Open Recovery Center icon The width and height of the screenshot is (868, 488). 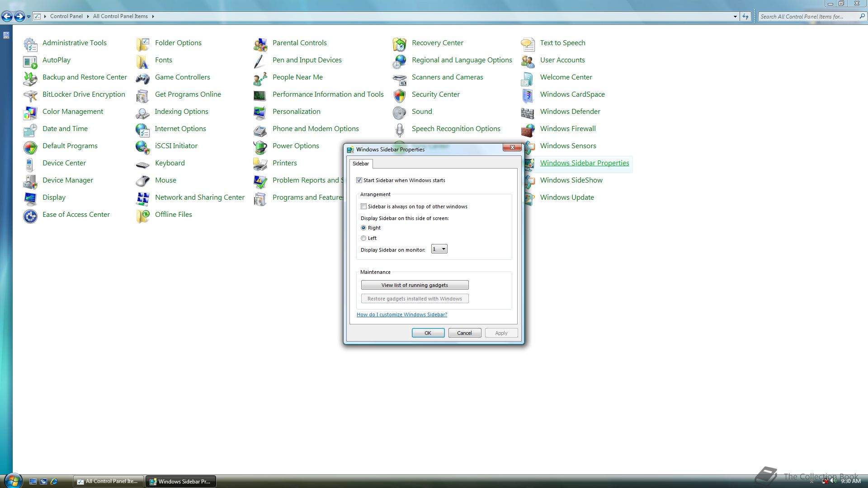(400, 44)
